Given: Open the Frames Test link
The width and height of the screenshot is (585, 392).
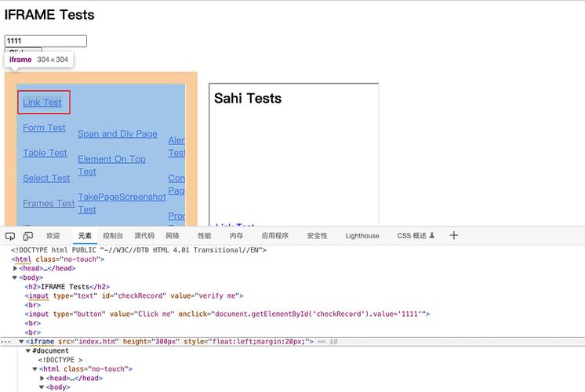Looking at the screenshot, I should [x=49, y=203].
